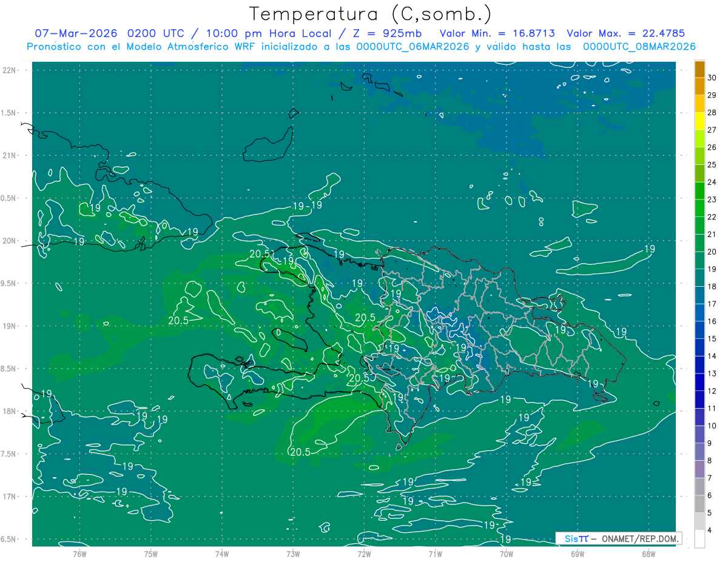Image resolution: width=728 pixels, height=562 pixels.
Task: Click the color scale value 10
Action: click(x=712, y=426)
